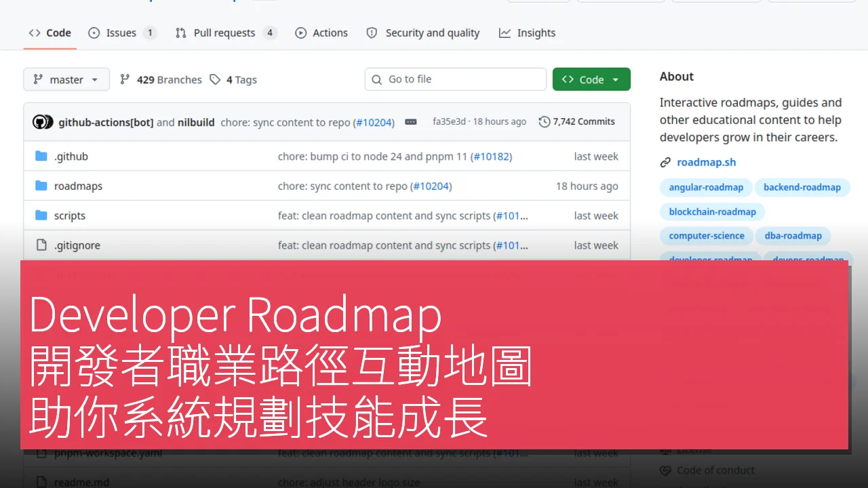Visit the roadmap.sh website link

coord(706,162)
